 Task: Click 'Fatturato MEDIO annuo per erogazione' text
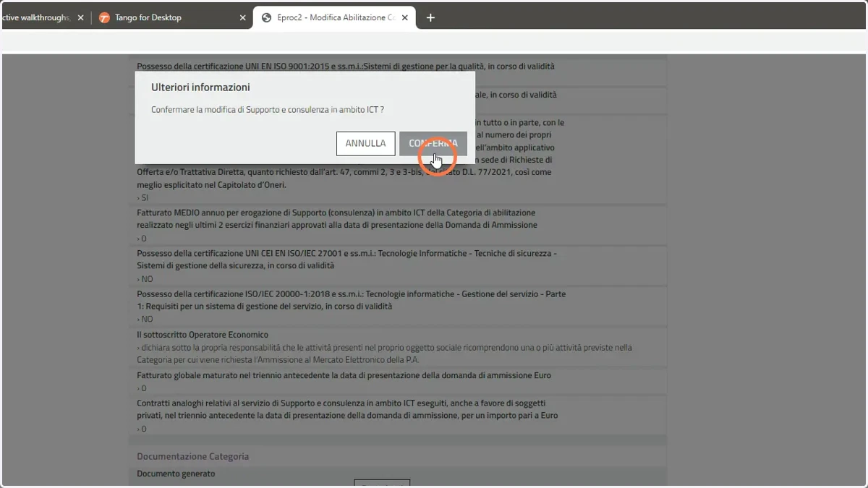[337, 218]
